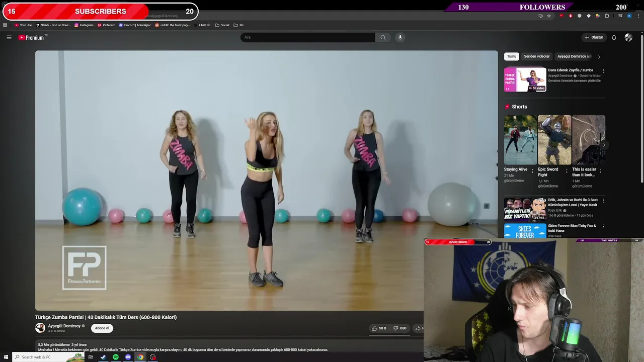Open the YouTube hamburger guide menu
644x362 pixels.
click(x=9, y=37)
